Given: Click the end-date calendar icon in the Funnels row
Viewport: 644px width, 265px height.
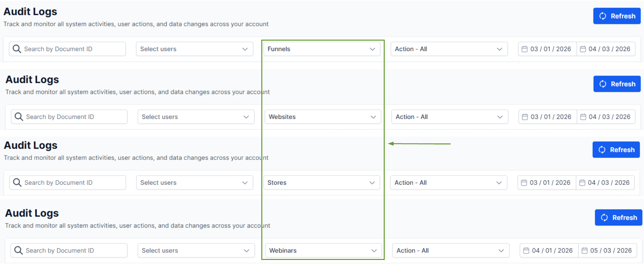Looking at the screenshot, I should click(x=583, y=49).
